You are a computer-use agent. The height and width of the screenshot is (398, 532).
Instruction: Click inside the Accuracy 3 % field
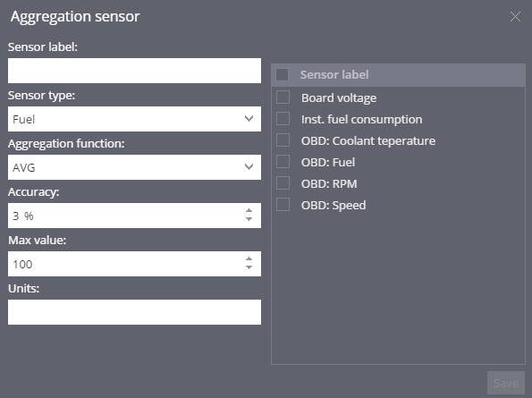[125, 216]
